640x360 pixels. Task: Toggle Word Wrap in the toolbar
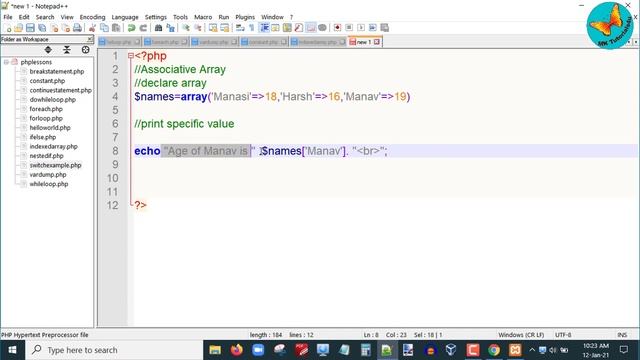[x=240, y=28]
